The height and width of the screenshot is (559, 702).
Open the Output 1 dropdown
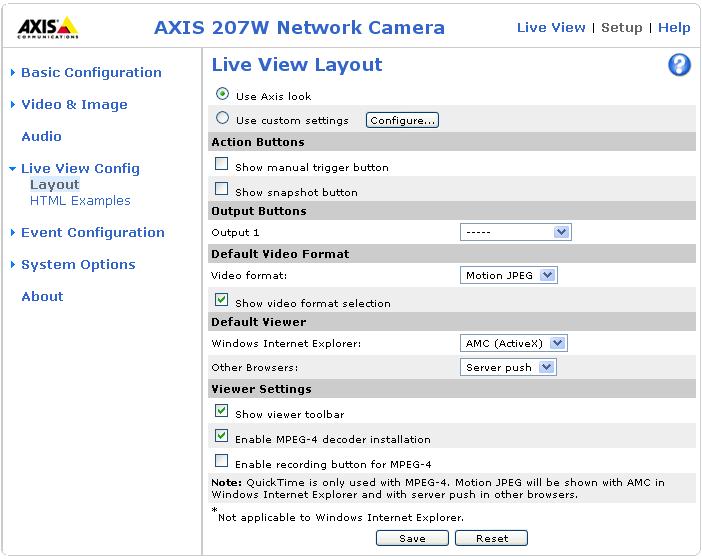click(x=516, y=232)
